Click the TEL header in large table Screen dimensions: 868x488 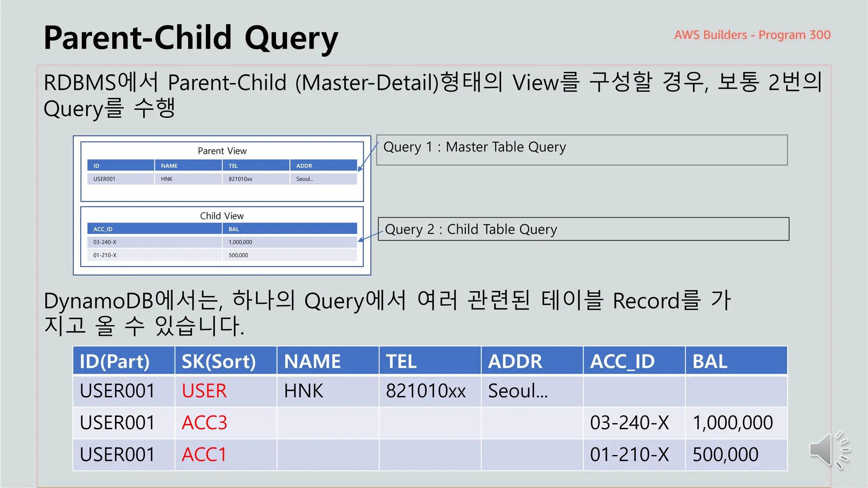tap(430, 361)
